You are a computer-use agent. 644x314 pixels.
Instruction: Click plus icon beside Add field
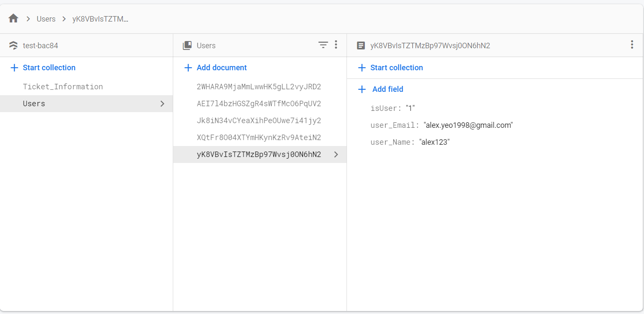[362, 89]
